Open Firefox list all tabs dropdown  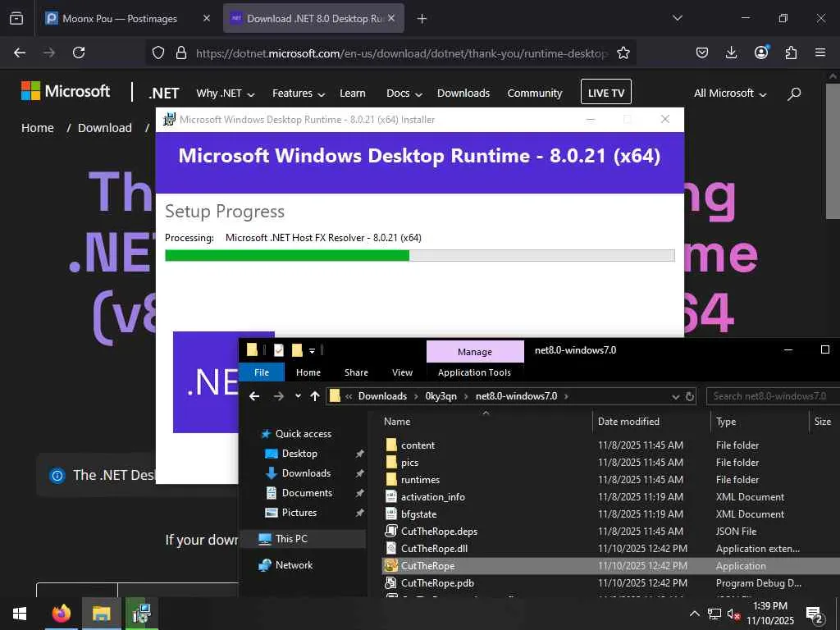pyautogui.click(x=678, y=18)
